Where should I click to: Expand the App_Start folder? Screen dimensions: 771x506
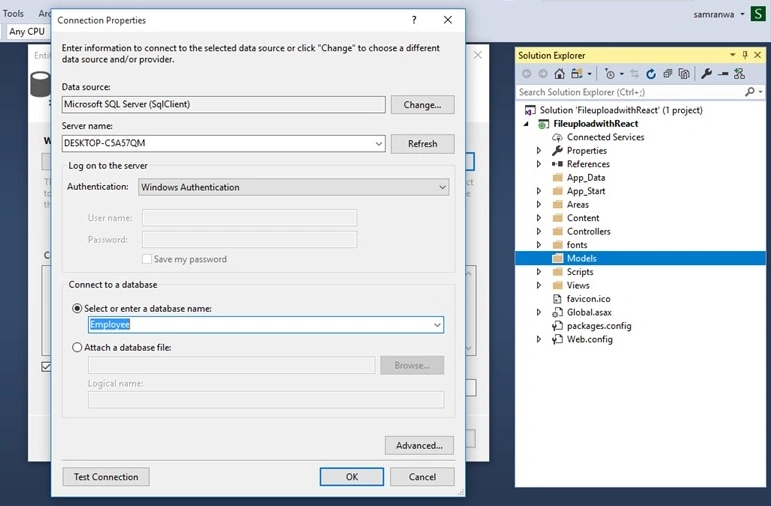[x=539, y=191]
